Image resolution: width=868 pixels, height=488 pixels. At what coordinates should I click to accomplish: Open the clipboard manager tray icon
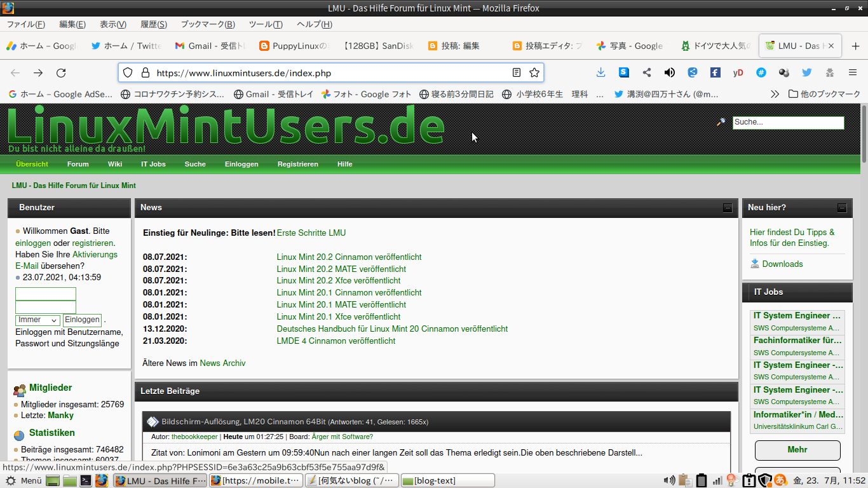pyautogui.click(x=684, y=480)
